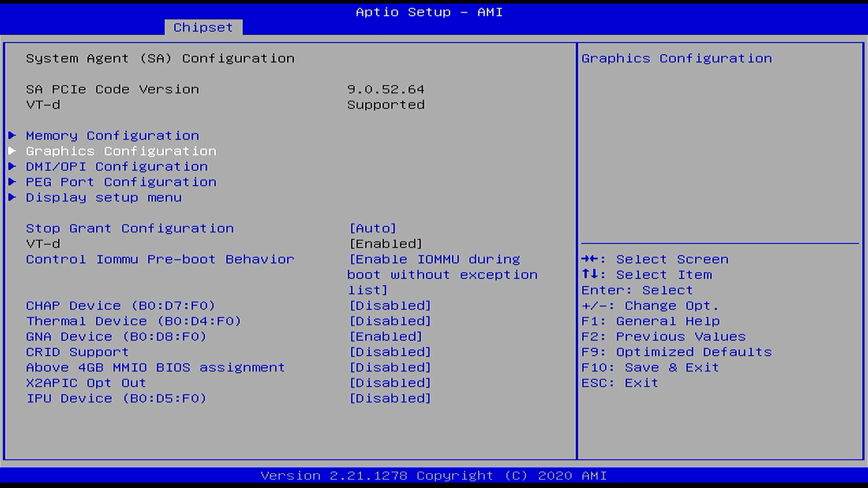The height and width of the screenshot is (488, 868).
Task: Toggle VT-d Enabled setting value
Action: tap(385, 244)
